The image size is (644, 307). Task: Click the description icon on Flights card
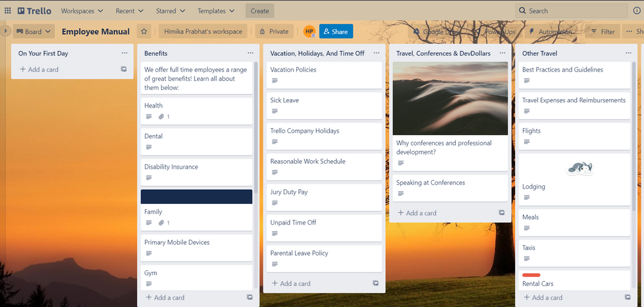[x=527, y=142]
